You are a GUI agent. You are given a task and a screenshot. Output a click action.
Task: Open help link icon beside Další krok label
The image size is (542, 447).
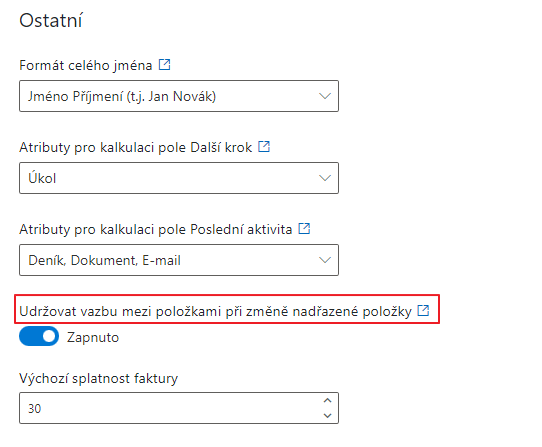tap(264, 146)
